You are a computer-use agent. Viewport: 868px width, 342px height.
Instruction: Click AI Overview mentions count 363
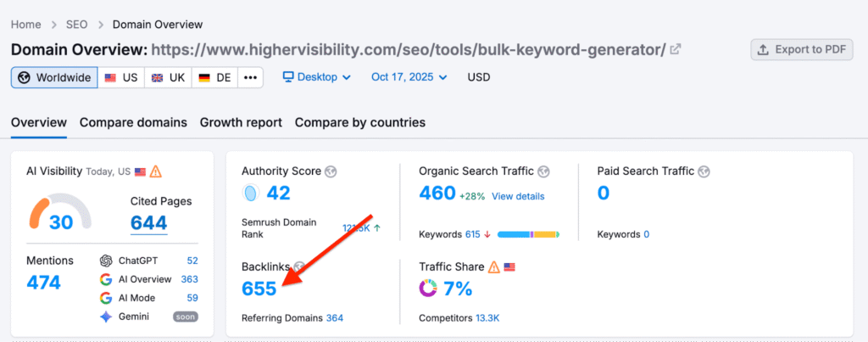[x=189, y=279]
